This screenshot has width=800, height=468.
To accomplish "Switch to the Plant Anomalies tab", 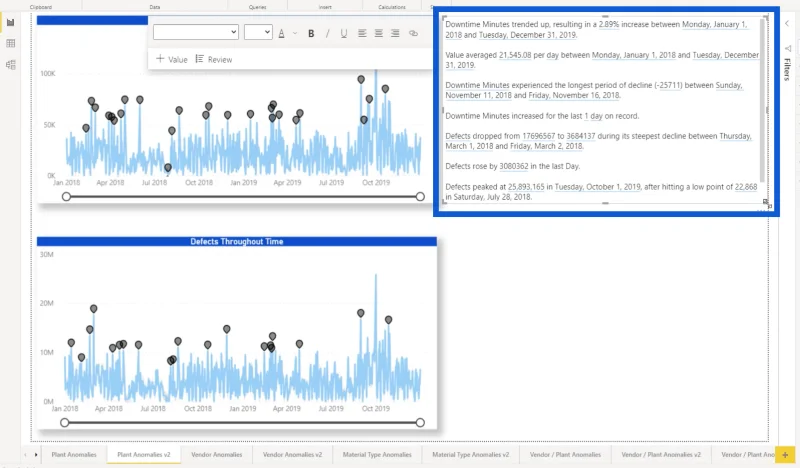I will click(x=74, y=454).
